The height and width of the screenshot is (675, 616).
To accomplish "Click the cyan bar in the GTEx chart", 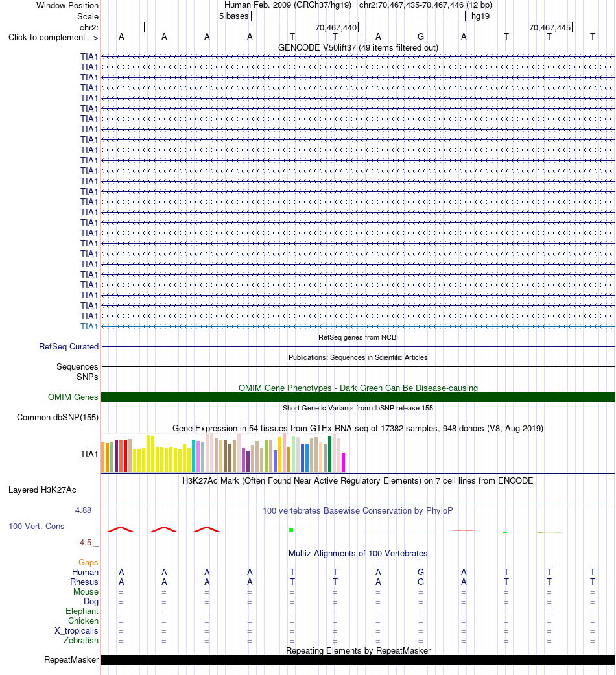I will [x=194, y=456].
